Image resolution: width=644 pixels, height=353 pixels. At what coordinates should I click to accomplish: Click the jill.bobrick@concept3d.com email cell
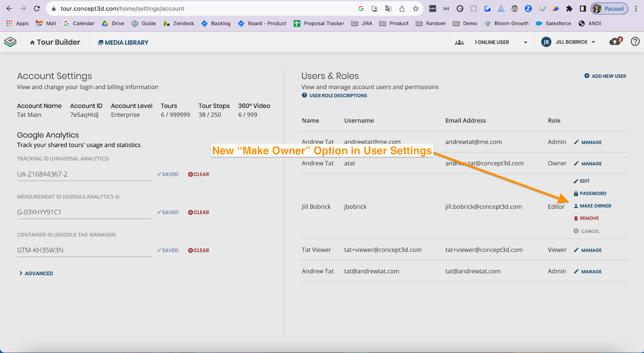[483, 207]
